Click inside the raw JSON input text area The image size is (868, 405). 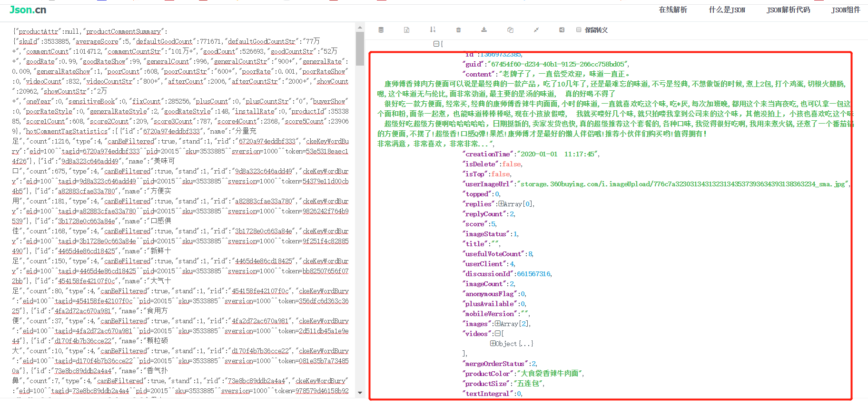click(181, 211)
